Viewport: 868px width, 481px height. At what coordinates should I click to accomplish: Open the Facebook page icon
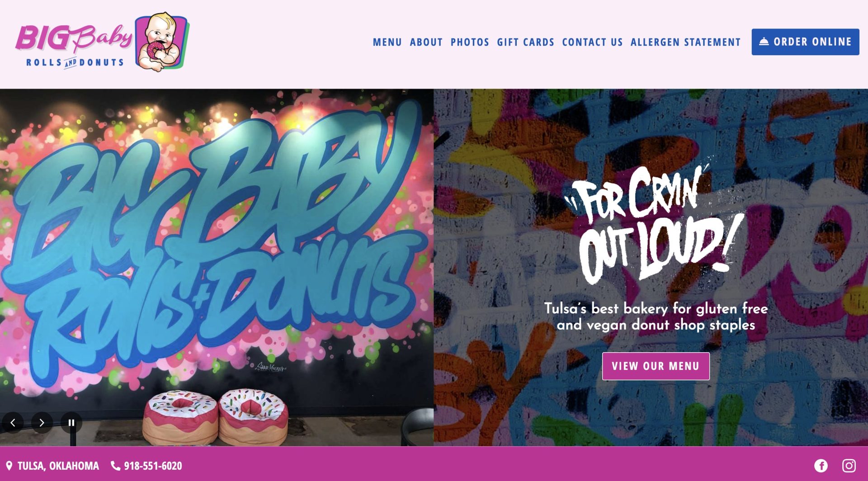click(x=821, y=466)
